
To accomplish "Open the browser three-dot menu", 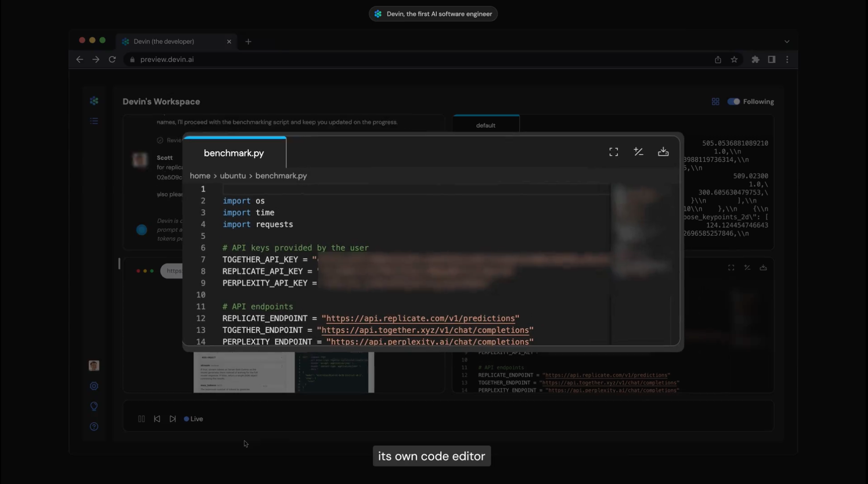I will coord(787,59).
